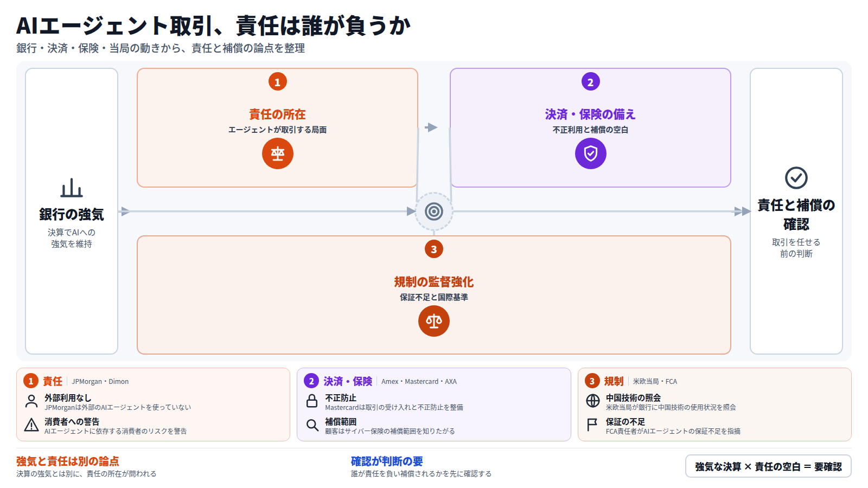868x488 pixels.
Task: Click the 決算でAIへの強気を維持 text
Action: coord(72,238)
